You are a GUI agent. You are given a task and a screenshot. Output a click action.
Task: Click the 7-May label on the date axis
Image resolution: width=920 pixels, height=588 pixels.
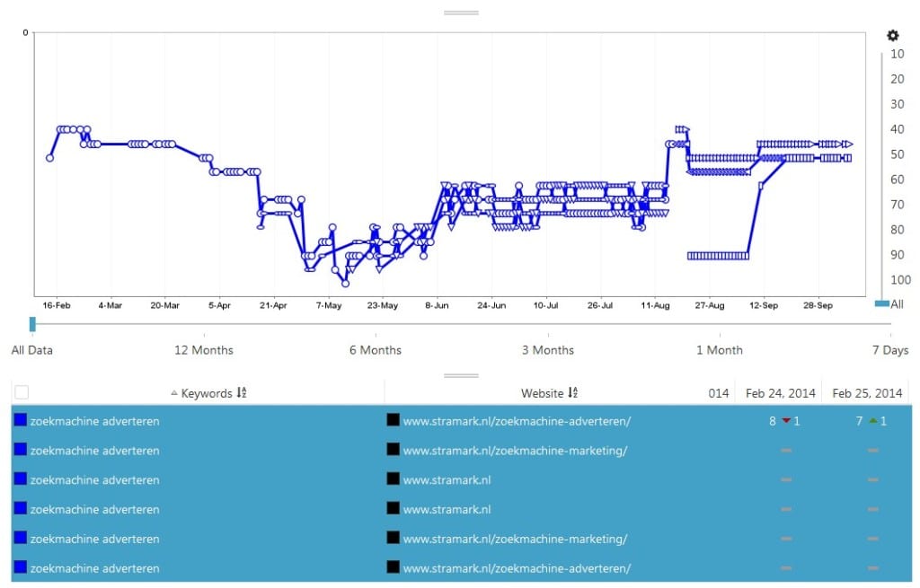(x=329, y=305)
